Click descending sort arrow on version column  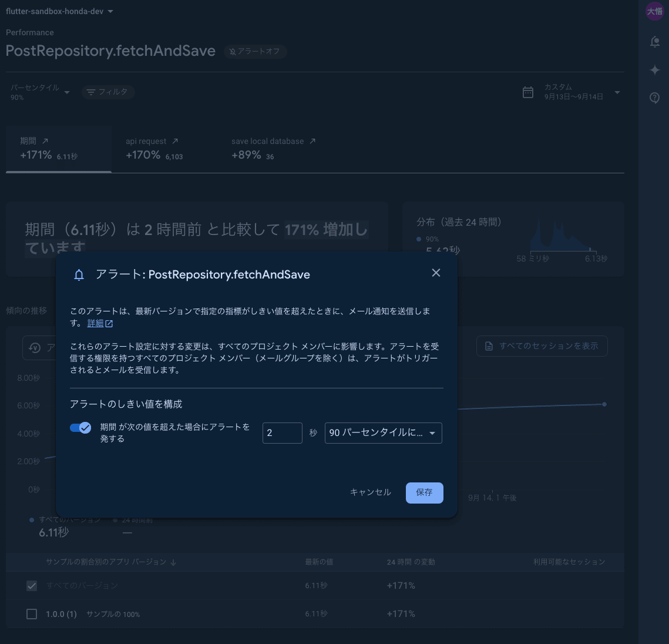tap(173, 562)
